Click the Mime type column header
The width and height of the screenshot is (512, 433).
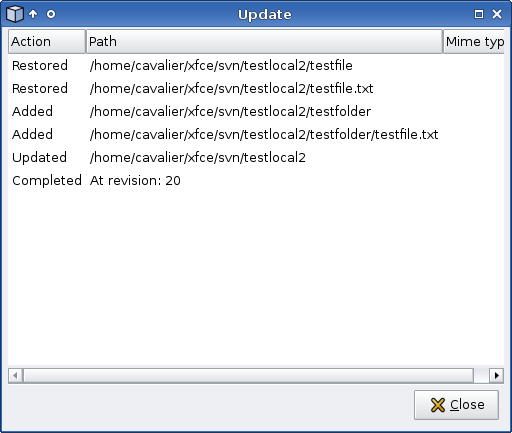pos(474,41)
